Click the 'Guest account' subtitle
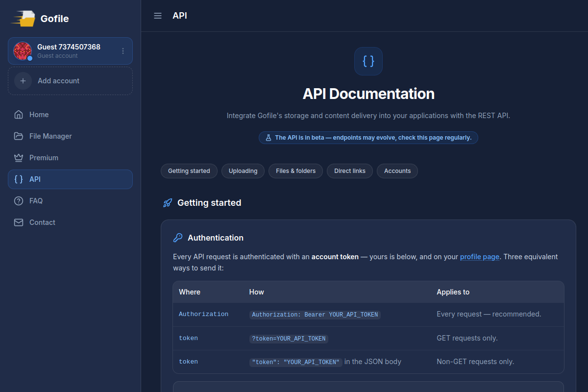This screenshot has height=392, width=588. point(57,56)
